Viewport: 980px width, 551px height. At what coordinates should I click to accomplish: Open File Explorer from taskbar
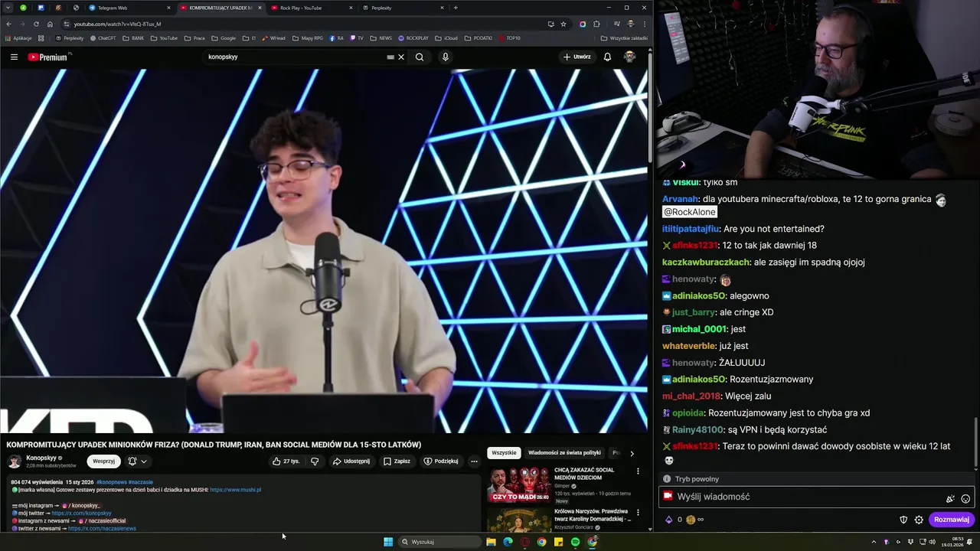[x=491, y=542]
